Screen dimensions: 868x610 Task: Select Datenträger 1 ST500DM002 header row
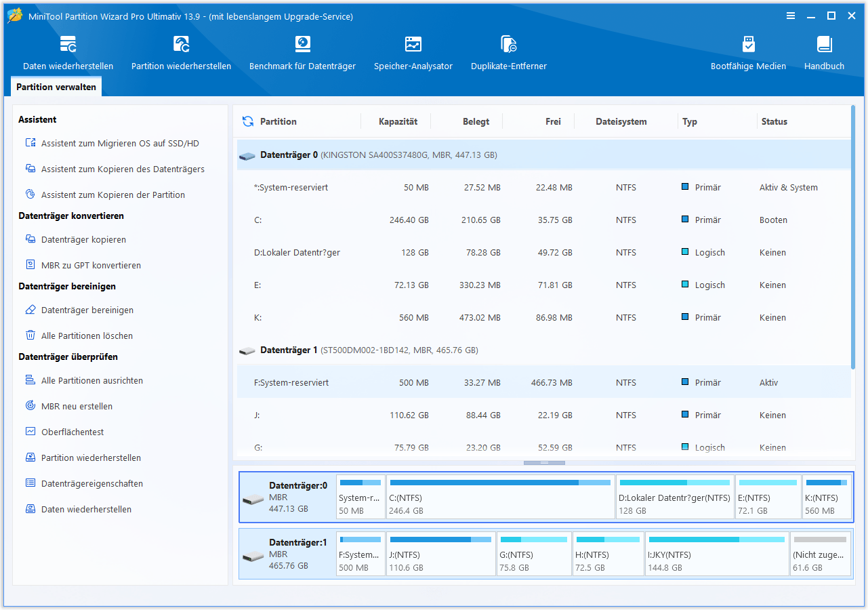(544, 350)
